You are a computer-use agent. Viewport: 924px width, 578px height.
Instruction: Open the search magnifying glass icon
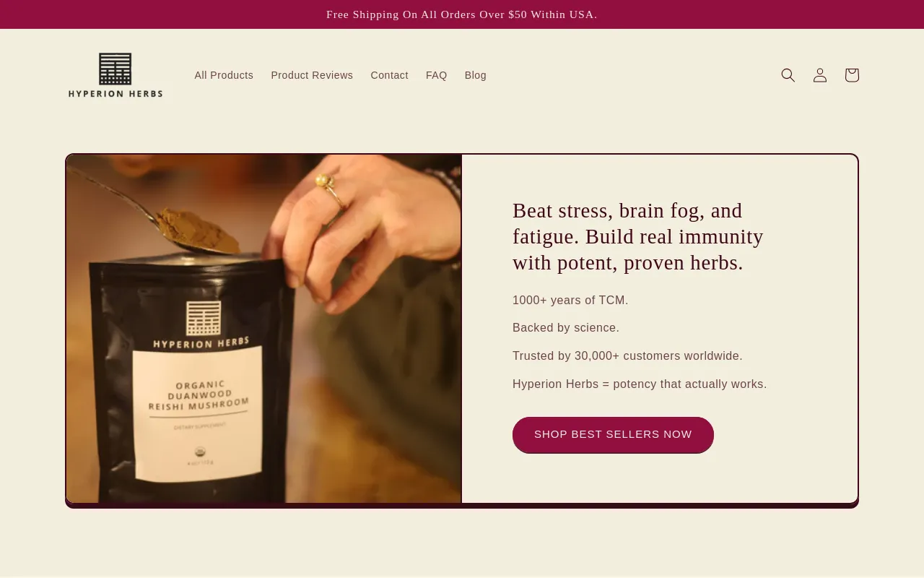tap(788, 75)
